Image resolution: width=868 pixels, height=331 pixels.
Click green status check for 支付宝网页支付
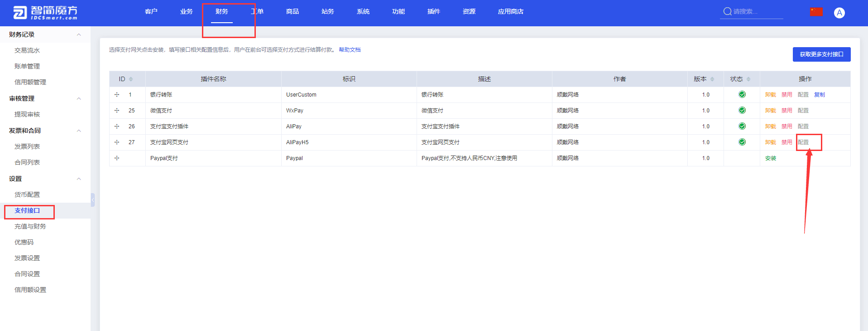tap(742, 142)
